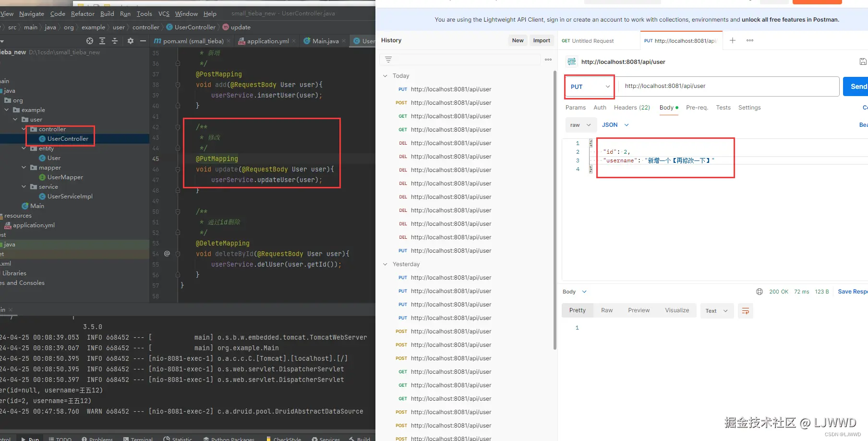Toggle the code fold marker on line 54

(178, 254)
